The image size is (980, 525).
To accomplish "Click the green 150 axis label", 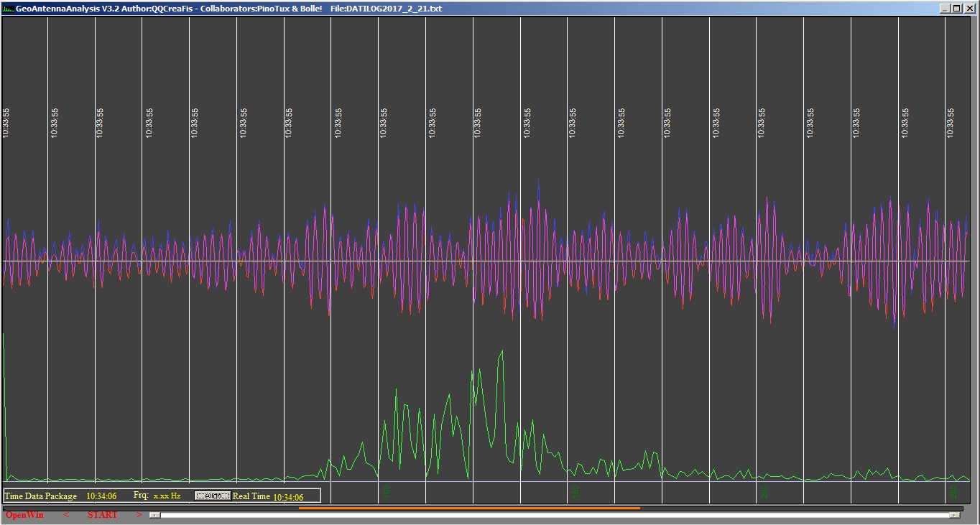I will [x=576, y=491].
